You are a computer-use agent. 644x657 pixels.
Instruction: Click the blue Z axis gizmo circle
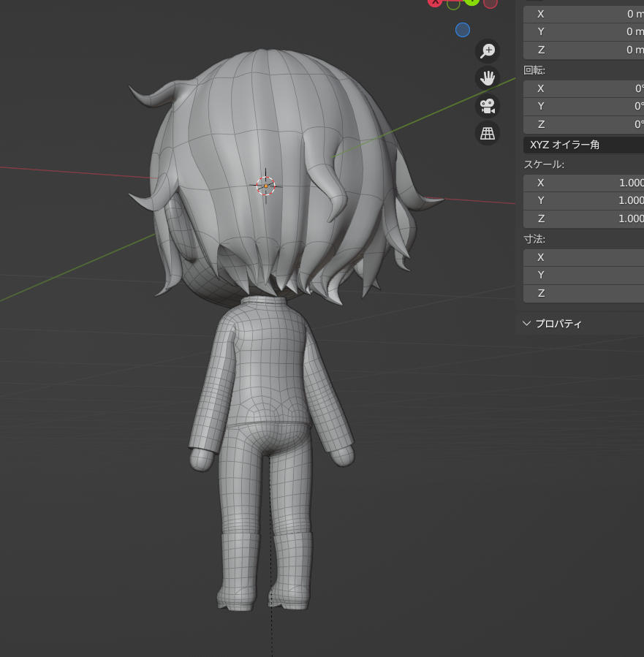pyautogui.click(x=462, y=30)
